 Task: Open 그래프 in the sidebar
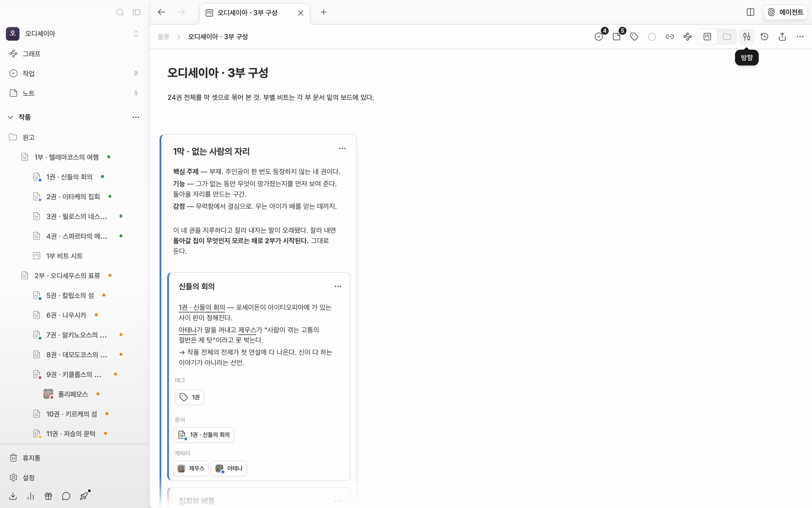click(74, 54)
